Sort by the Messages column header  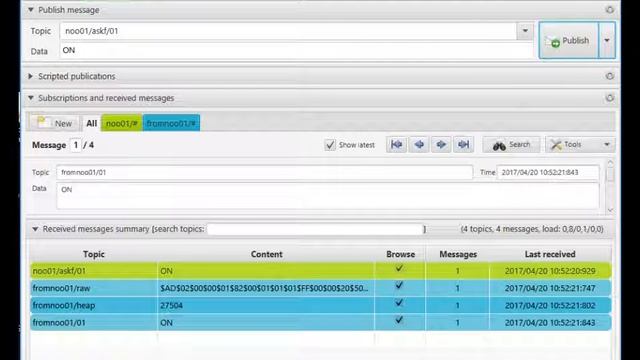click(458, 254)
